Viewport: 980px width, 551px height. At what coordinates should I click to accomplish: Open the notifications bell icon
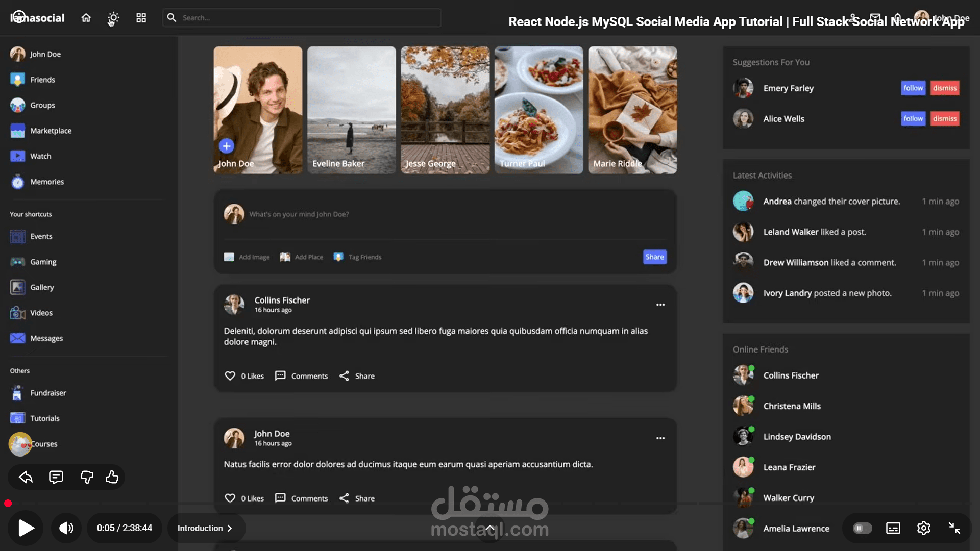(898, 17)
